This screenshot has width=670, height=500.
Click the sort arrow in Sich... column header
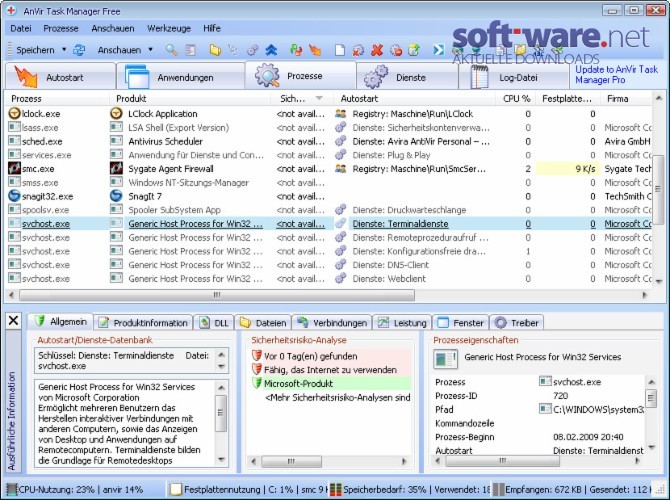[319, 98]
